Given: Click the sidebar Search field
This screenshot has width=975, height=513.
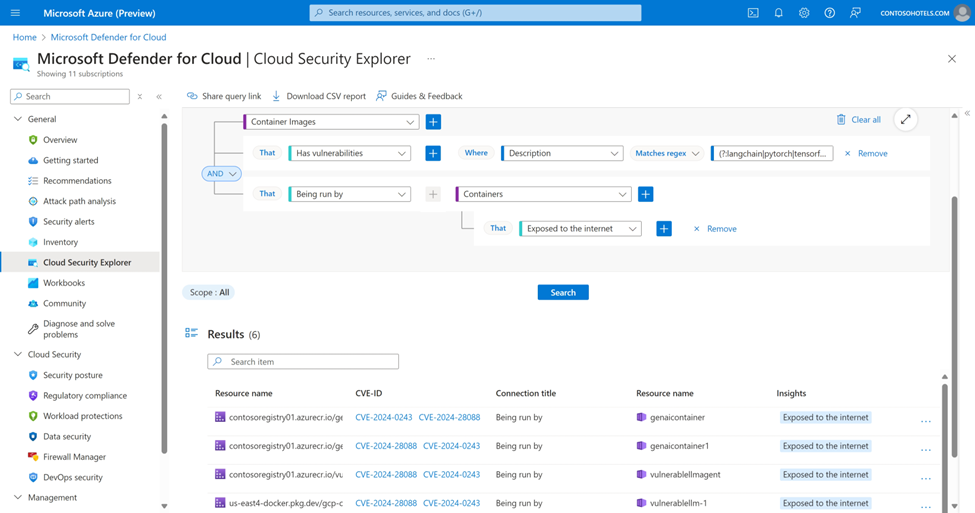Looking at the screenshot, I should [70, 96].
